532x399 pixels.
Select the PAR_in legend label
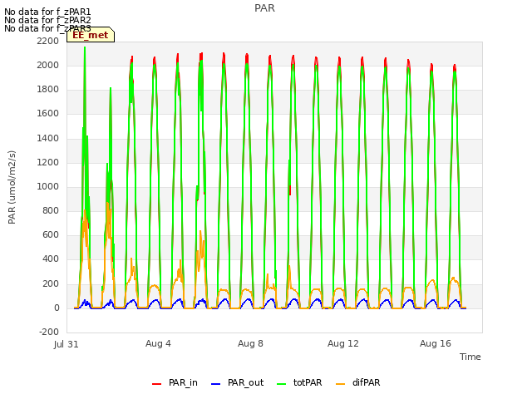point(183,382)
